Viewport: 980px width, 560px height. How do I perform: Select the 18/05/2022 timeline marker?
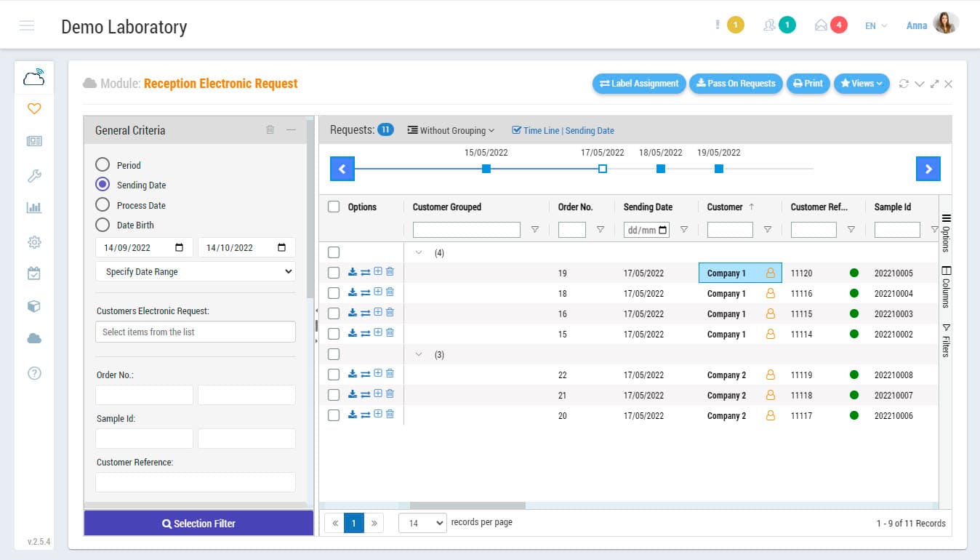click(661, 169)
